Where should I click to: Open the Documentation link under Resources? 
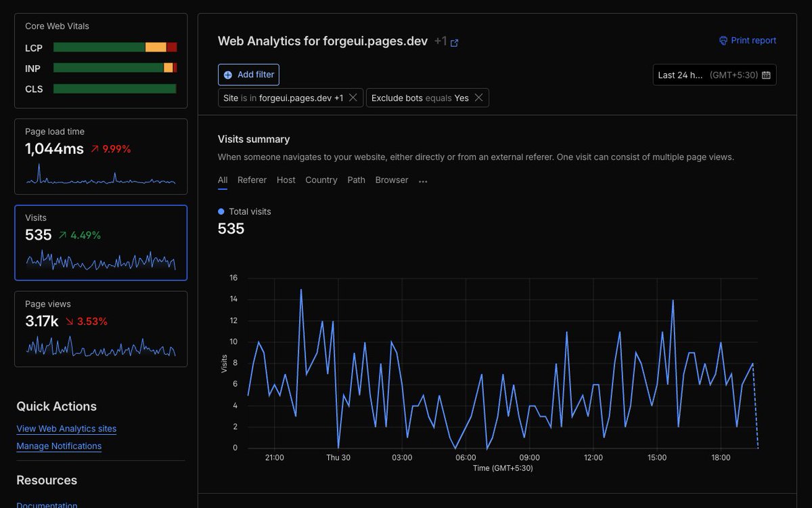coord(47,505)
